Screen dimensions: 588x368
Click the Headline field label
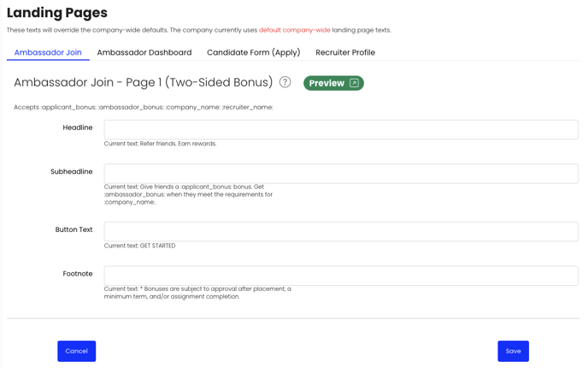(x=78, y=128)
